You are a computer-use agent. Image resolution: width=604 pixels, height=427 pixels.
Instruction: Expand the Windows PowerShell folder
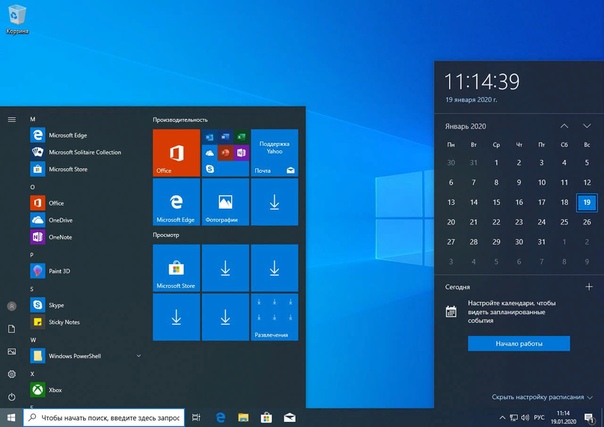point(139,355)
